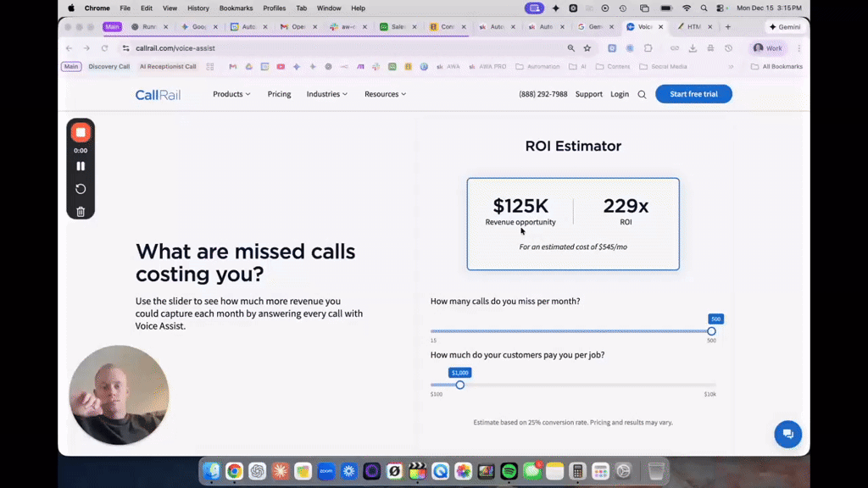Reload the callrail.com page
The height and width of the screenshot is (488, 868).
tap(104, 48)
